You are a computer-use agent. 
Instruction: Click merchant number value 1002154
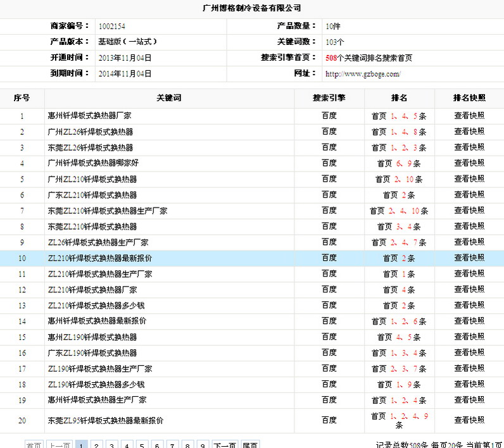coord(112,27)
